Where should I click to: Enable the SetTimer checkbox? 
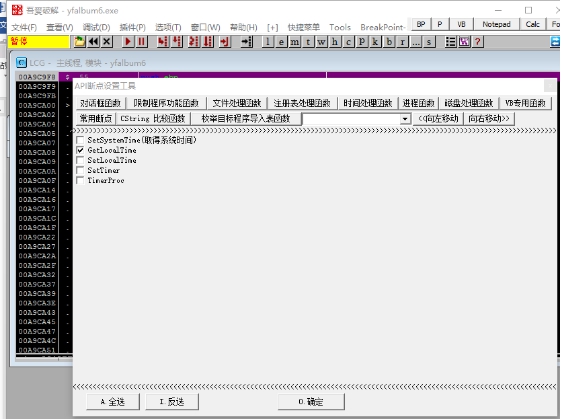tap(80, 170)
